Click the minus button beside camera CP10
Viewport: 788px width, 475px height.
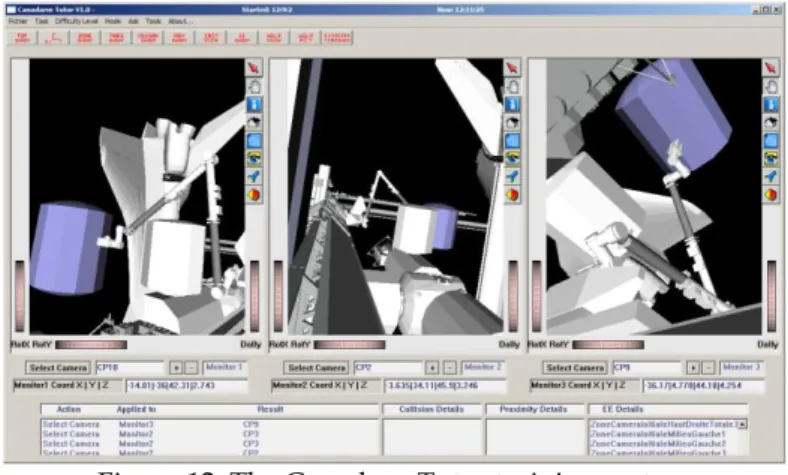pos(191,368)
